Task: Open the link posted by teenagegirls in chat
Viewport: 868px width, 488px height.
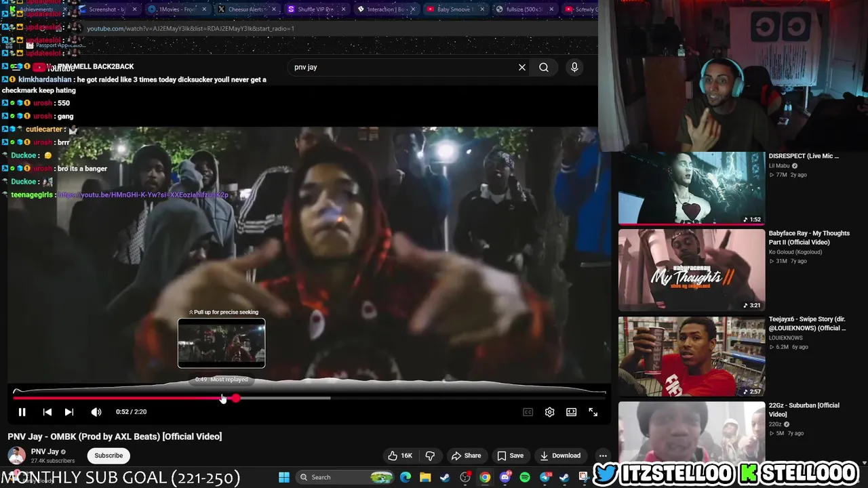Action: [143, 195]
